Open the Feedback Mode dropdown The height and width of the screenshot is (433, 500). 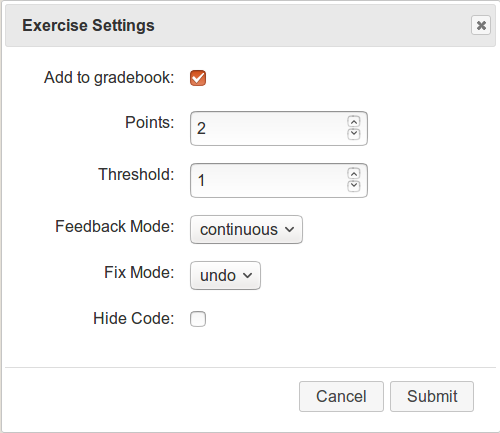246,229
